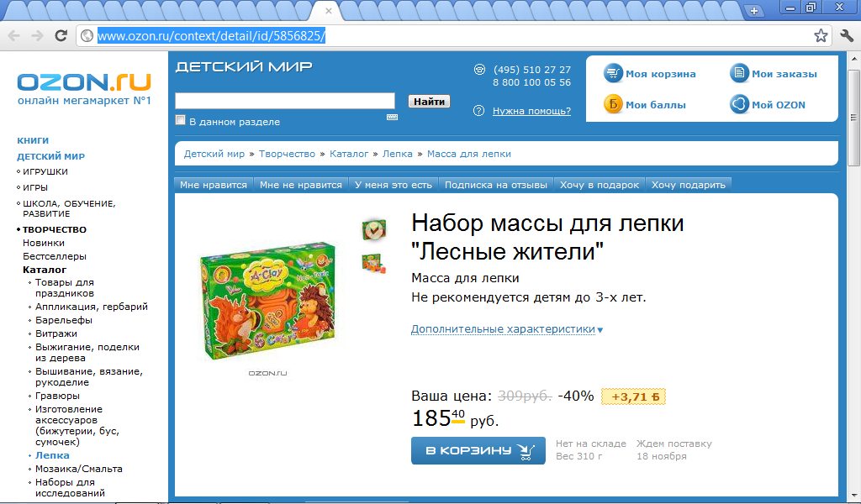Click the globe icon in address bar
861x504 pixels.
click(x=87, y=36)
